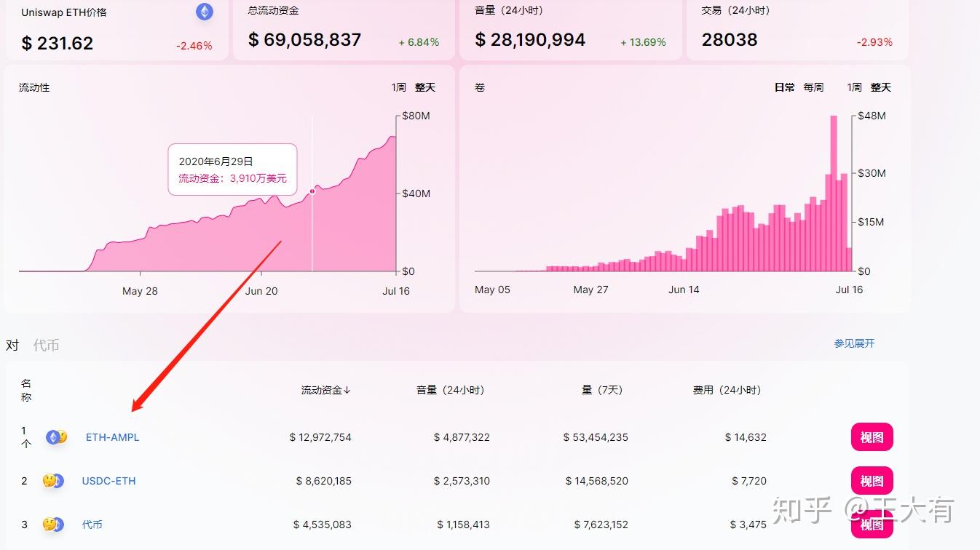Open the USDC-ETH pair link

pyautogui.click(x=108, y=481)
